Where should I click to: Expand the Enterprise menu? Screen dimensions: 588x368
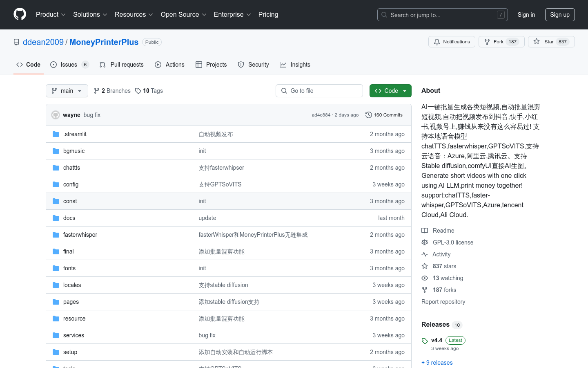[232, 15]
